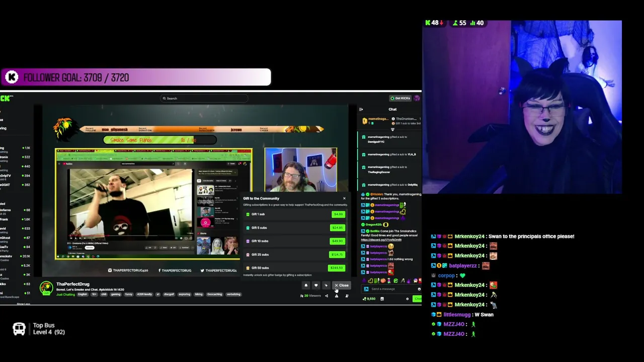Expand gift leaderboard with the down chevron
Viewport: 644px width, 362px height.
point(392,129)
